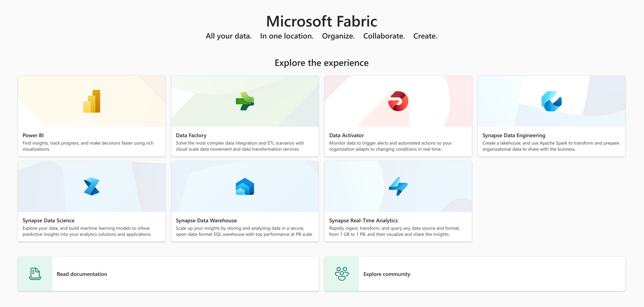Open the Data Activator title
644x307 pixels.
point(346,135)
